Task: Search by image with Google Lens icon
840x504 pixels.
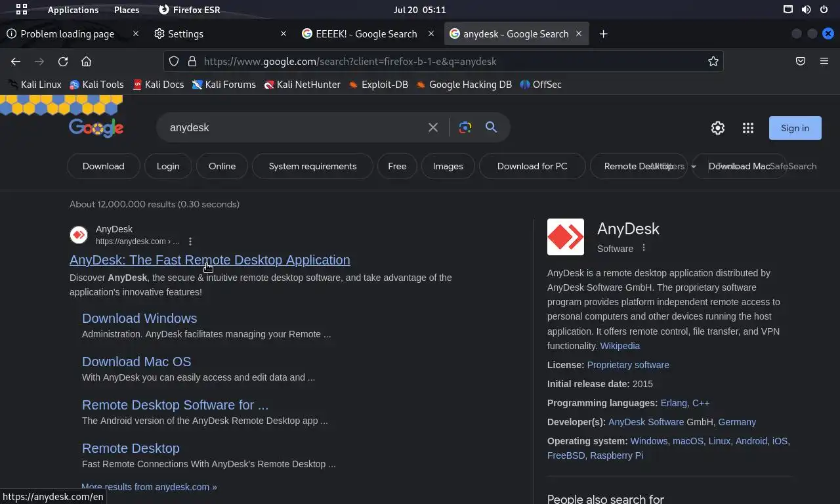Action: (465, 127)
